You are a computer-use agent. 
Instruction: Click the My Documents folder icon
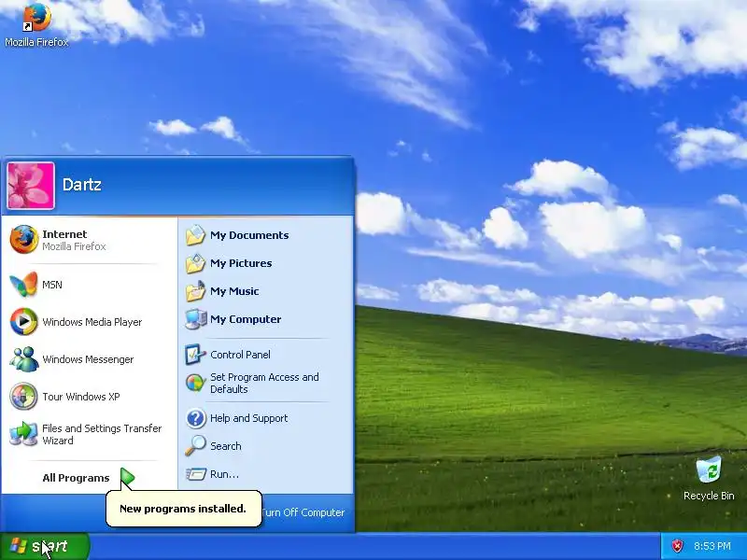[x=195, y=235]
